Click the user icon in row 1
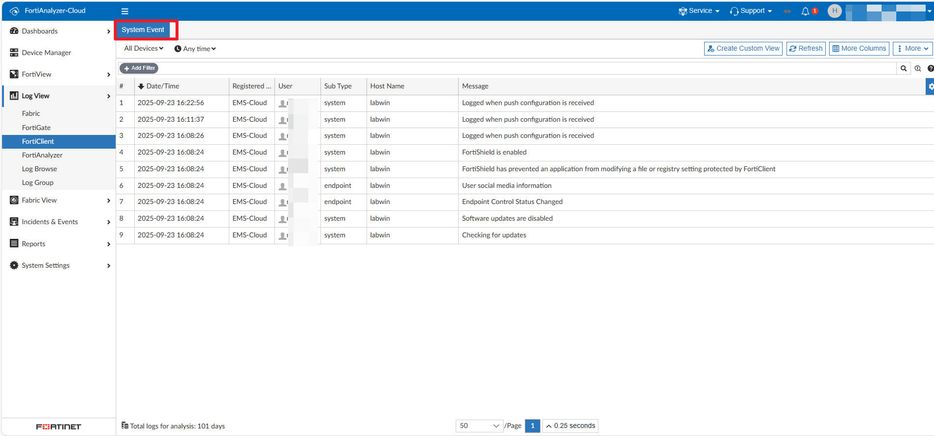This screenshot has width=934, height=436. [x=282, y=103]
